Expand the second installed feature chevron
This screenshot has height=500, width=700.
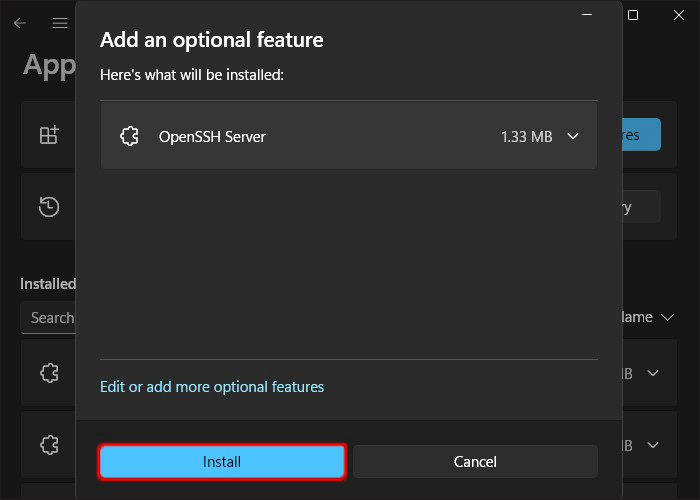click(x=653, y=445)
